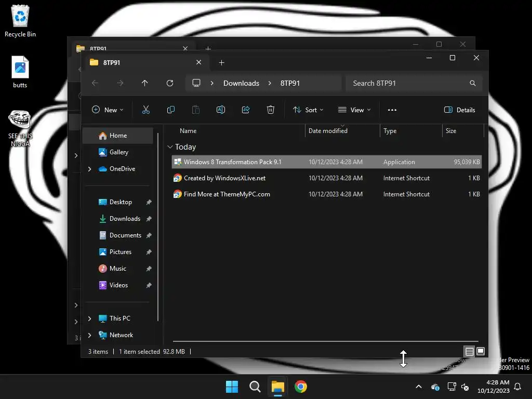Viewport: 532px width, 399px height.
Task: Select the trollface desktop icon
Action: [x=20, y=128]
